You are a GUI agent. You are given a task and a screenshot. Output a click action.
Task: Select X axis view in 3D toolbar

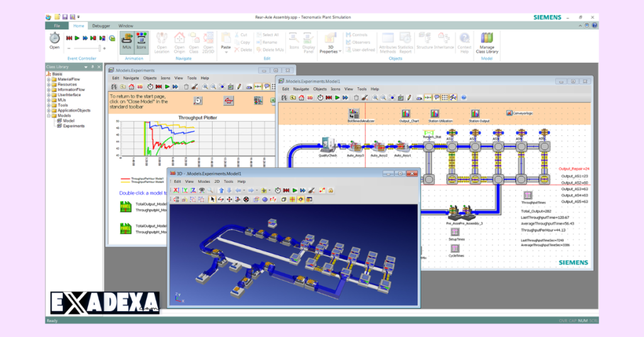coord(176,191)
